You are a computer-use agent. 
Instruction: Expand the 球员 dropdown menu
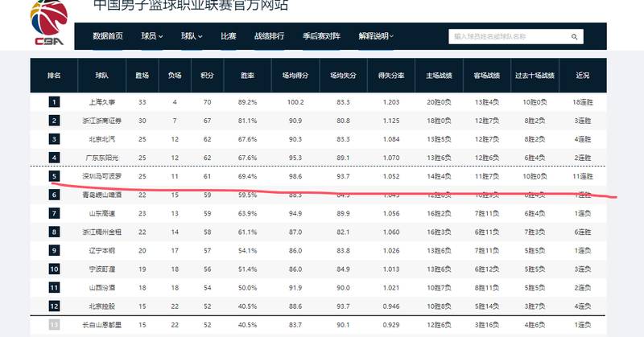coord(152,36)
